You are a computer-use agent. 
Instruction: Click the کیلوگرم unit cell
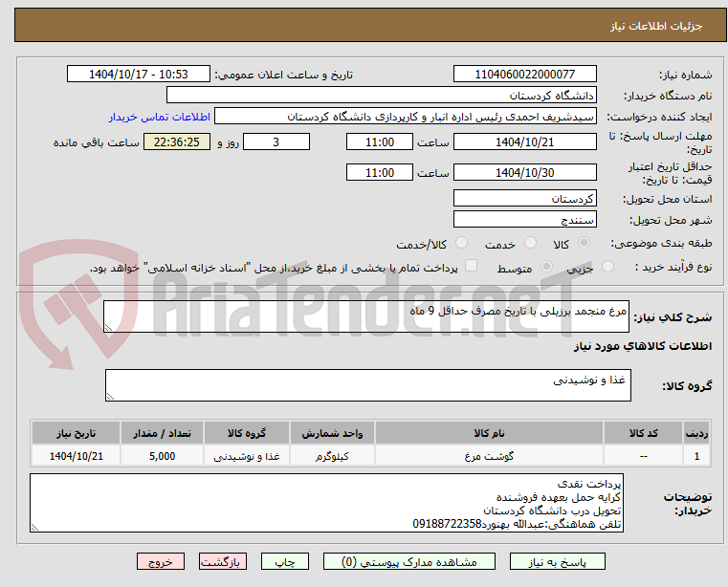[x=332, y=456]
